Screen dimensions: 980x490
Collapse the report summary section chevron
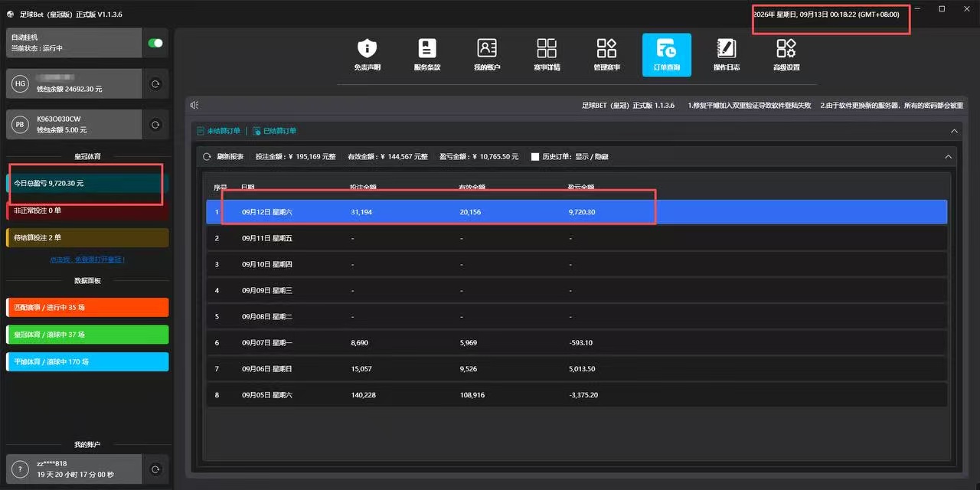pyautogui.click(x=949, y=156)
